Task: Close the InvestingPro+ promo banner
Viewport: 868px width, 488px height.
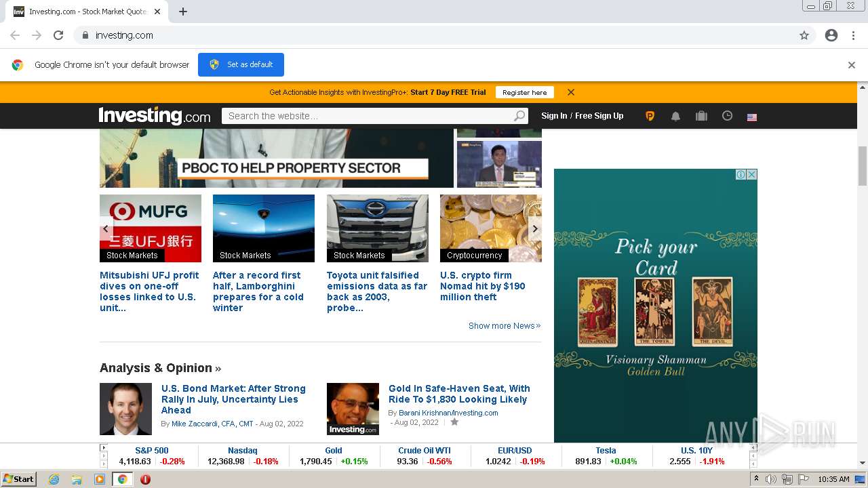Action: coord(571,92)
